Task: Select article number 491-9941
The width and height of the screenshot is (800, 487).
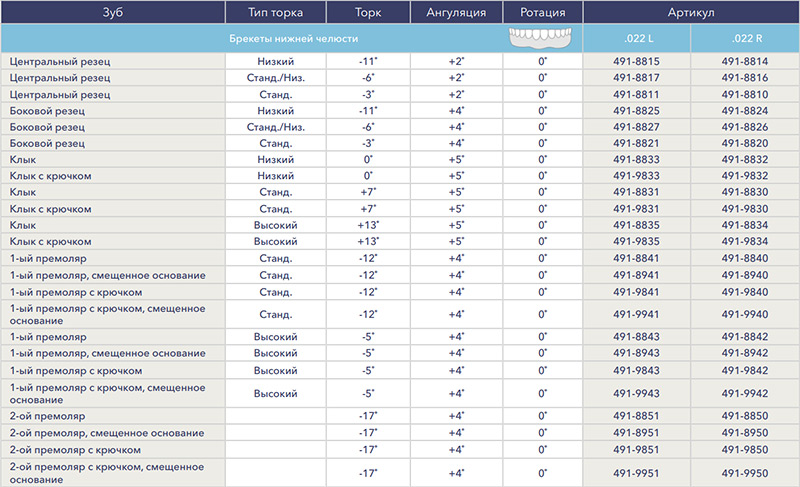Action: (636, 314)
